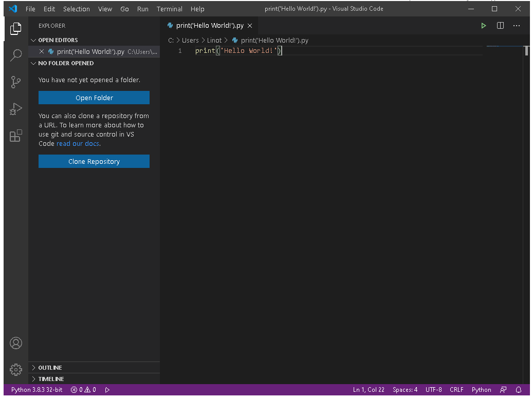Select the print('Hello World!').py editor tab
Image resolution: width=532 pixels, height=399 pixels.
coord(210,26)
